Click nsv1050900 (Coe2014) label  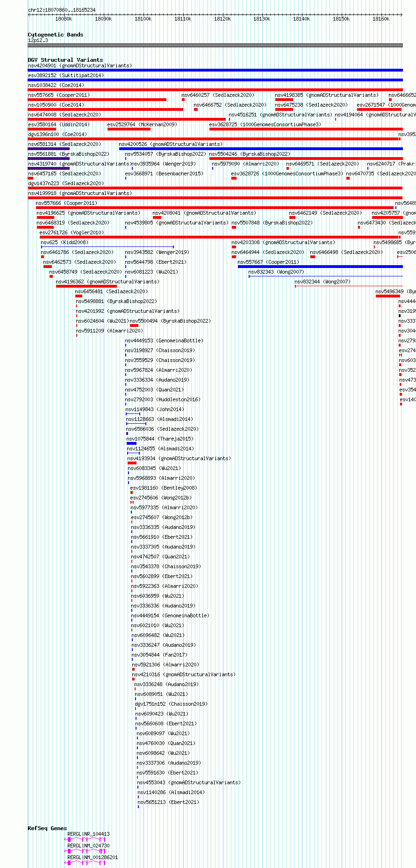coord(56,105)
